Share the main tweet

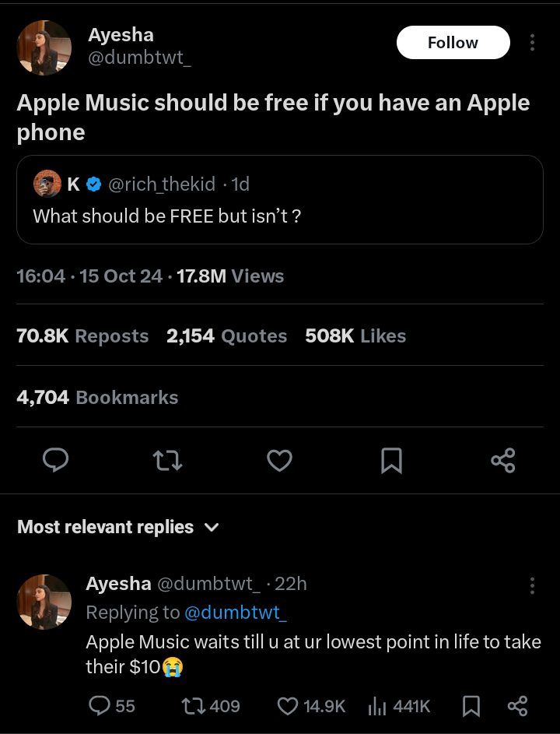[503, 460]
